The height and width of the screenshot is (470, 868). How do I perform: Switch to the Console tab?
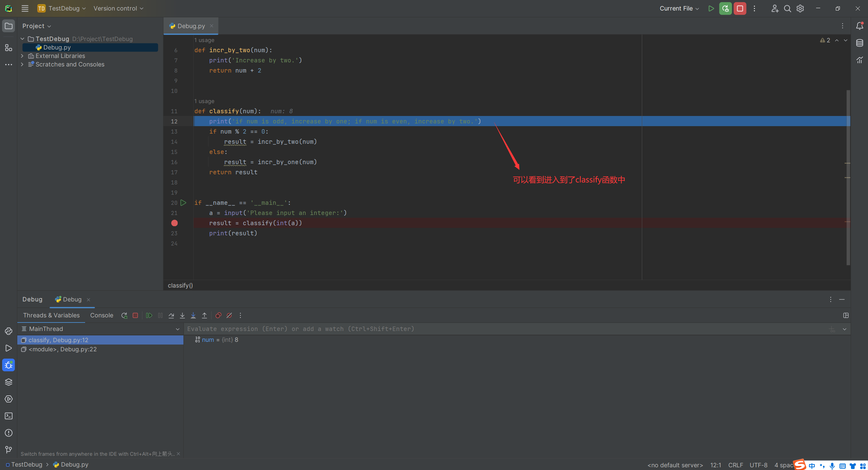tap(101, 315)
